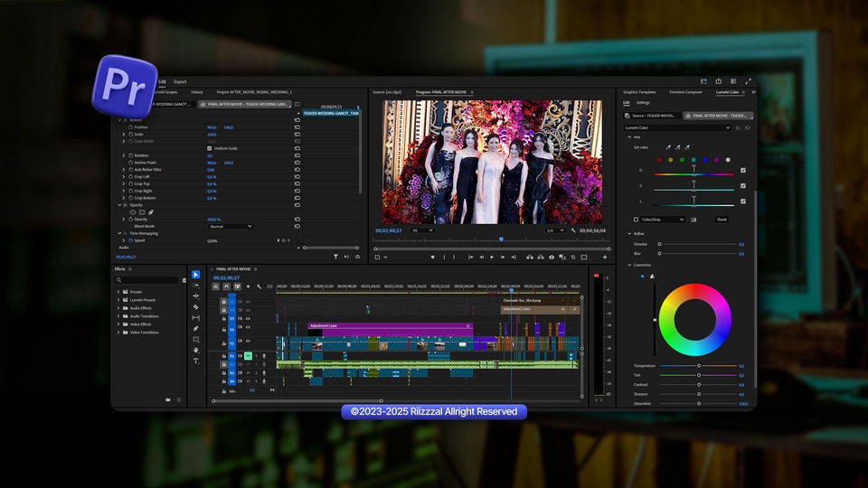Click the add-color eyedropper in Key section

click(677, 147)
